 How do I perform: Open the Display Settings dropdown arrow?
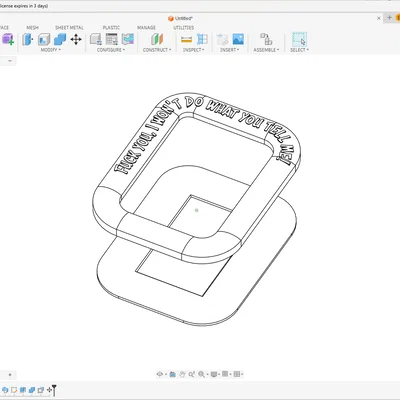pyautogui.click(x=219, y=375)
